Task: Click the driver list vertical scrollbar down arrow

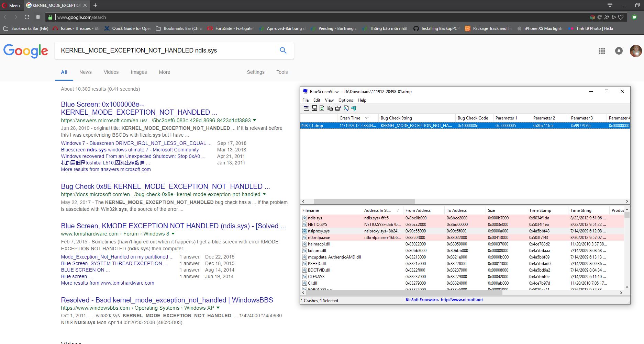Action: tap(627, 287)
